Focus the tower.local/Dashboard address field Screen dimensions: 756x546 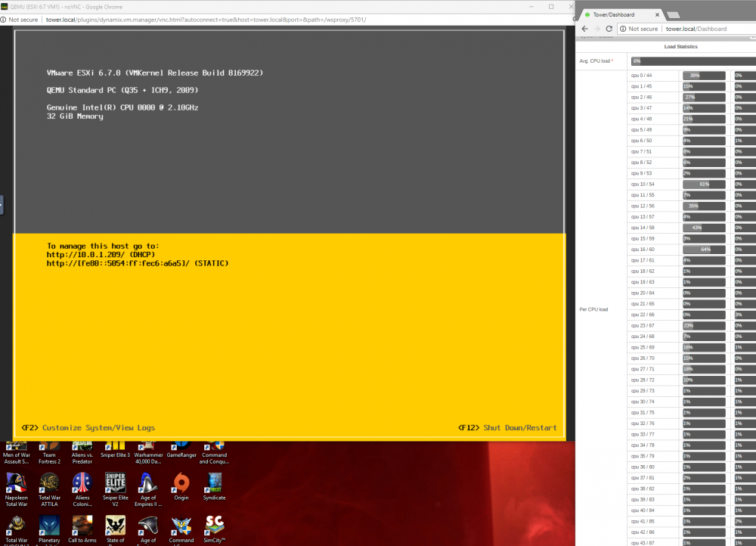[x=696, y=29]
